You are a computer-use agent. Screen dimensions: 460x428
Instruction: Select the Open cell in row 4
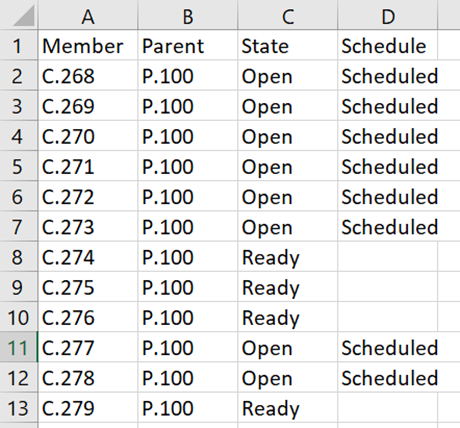(288, 136)
